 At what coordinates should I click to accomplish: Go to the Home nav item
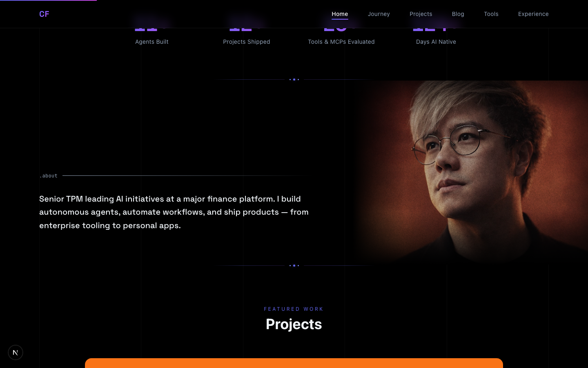340,14
